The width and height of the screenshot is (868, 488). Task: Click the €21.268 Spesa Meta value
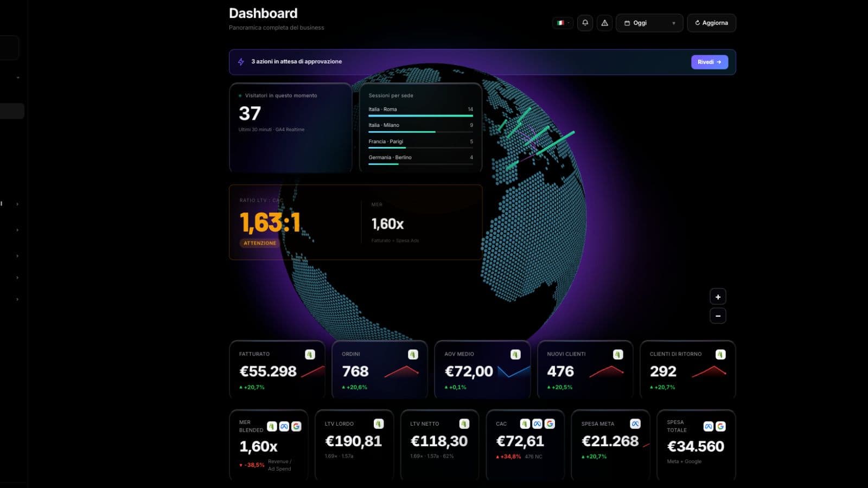coord(610,441)
